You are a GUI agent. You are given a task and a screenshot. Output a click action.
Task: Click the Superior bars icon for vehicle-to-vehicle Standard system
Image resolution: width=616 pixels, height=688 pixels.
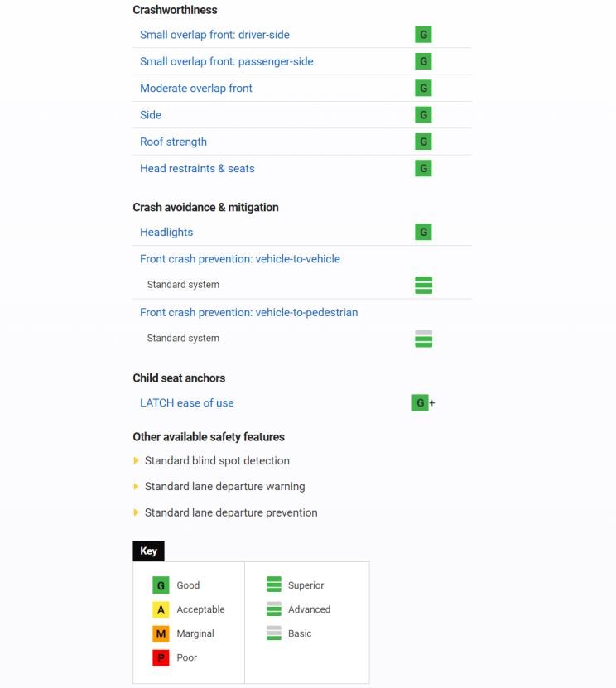423,285
